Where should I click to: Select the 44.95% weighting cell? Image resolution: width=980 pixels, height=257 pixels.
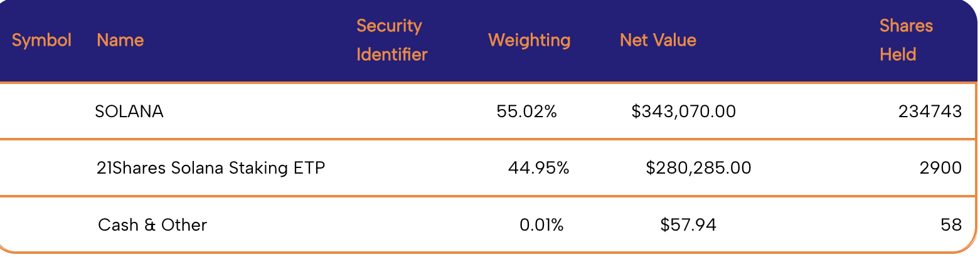pos(538,168)
